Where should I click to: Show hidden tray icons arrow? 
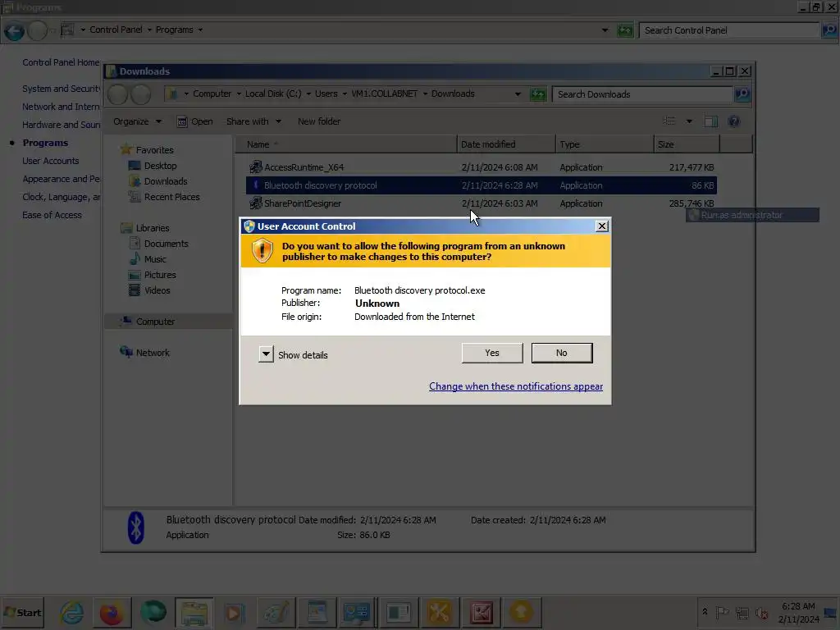click(x=705, y=612)
